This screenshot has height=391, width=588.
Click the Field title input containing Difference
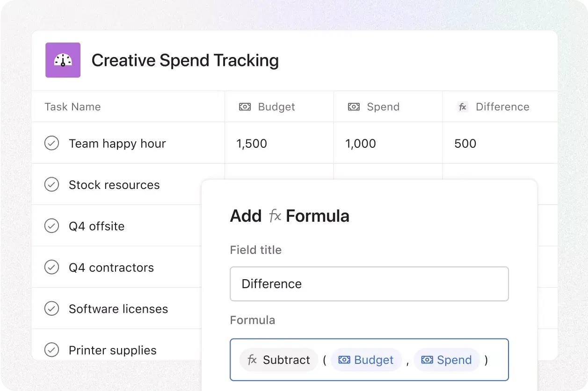369,284
